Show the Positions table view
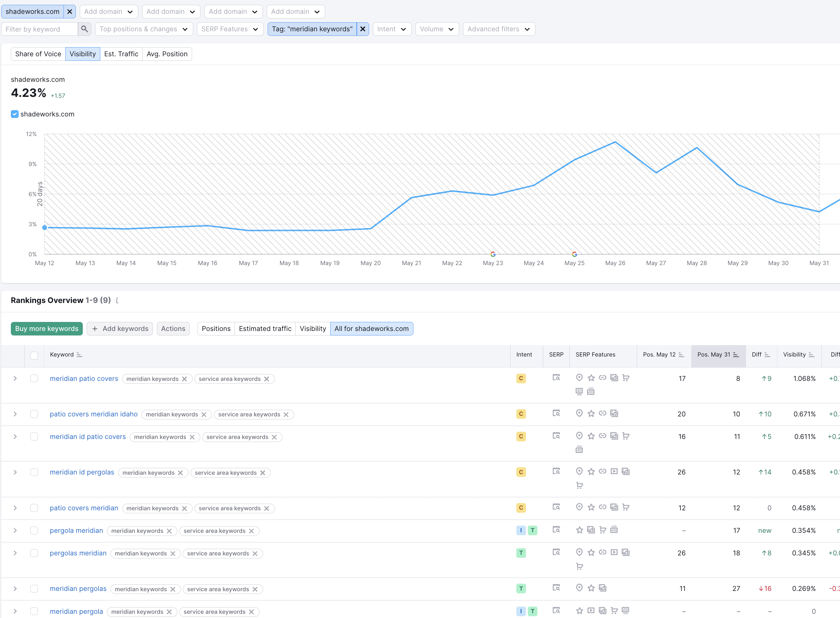The width and height of the screenshot is (840, 618). pyautogui.click(x=216, y=329)
